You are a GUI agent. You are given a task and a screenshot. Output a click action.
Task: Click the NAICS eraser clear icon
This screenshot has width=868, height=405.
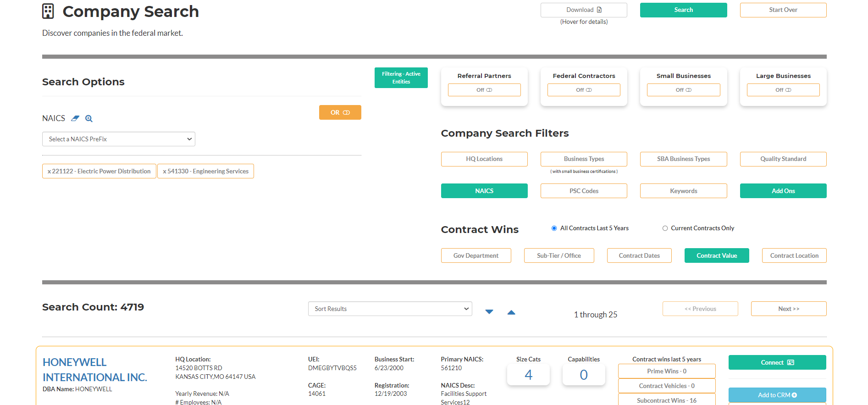[x=75, y=118]
